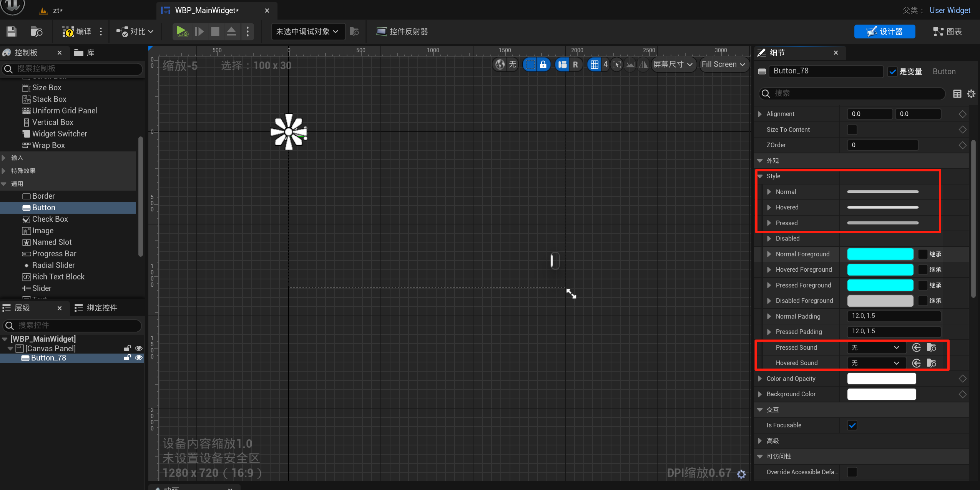The height and width of the screenshot is (490, 980).
Task: Click the browse to asset icon
Action: pyautogui.click(x=37, y=32)
